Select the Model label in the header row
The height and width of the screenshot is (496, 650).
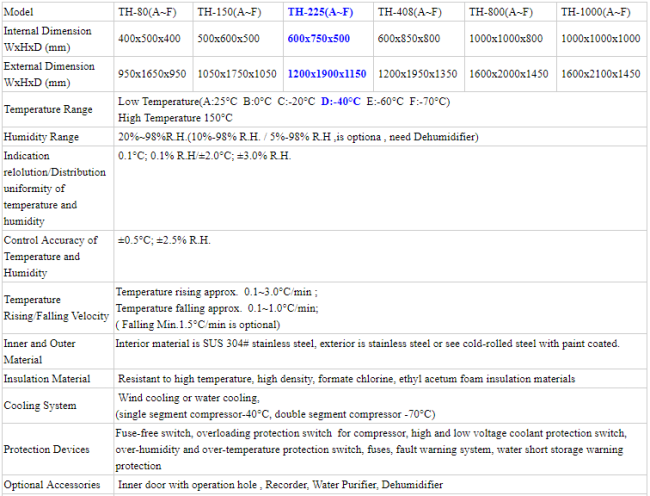(x=19, y=12)
